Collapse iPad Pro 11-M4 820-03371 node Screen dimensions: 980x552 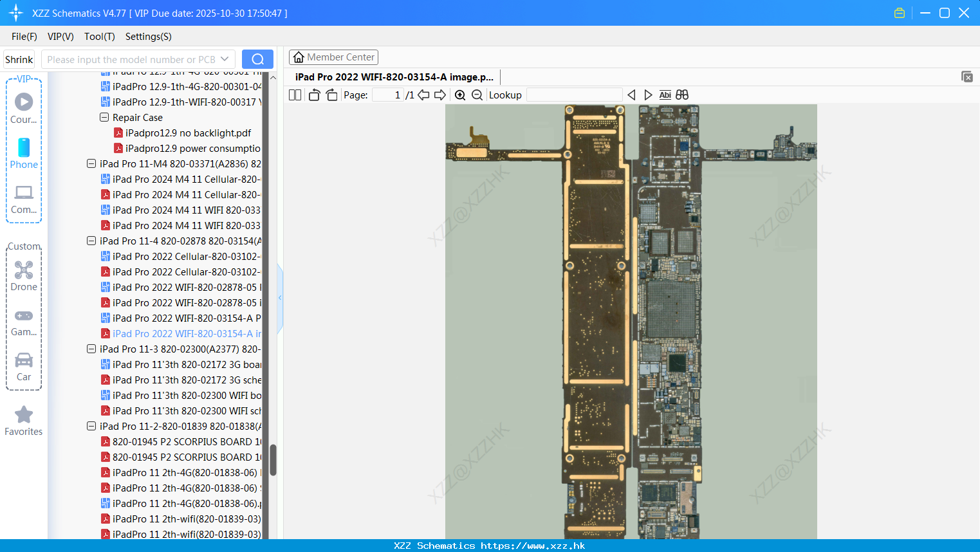91,163
